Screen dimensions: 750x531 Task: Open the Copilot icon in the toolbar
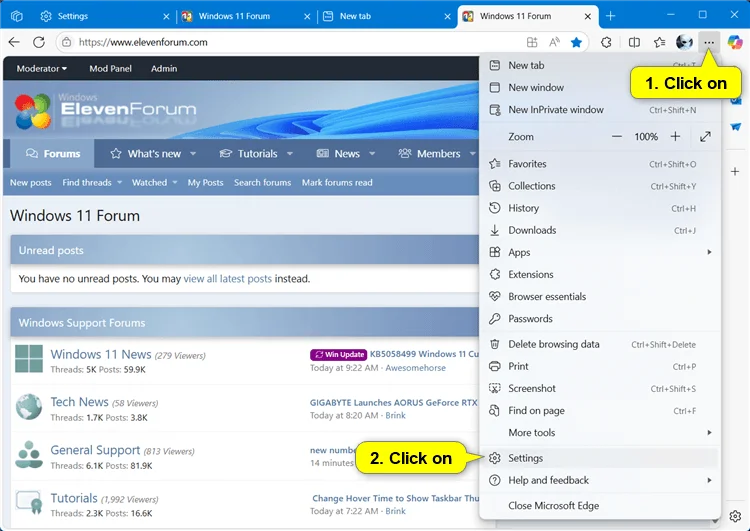pyautogui.click(x=735, y=42)
